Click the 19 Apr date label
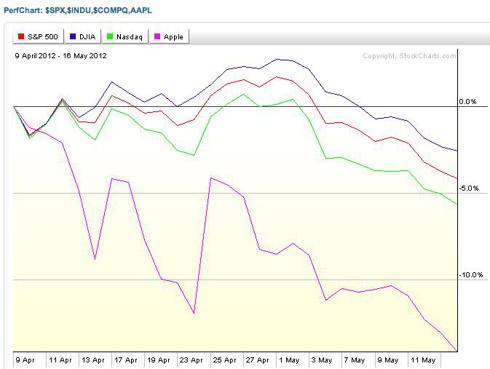The height and width of the screenshot is (369, 490). pyautogui.click(x=159, y=360)
